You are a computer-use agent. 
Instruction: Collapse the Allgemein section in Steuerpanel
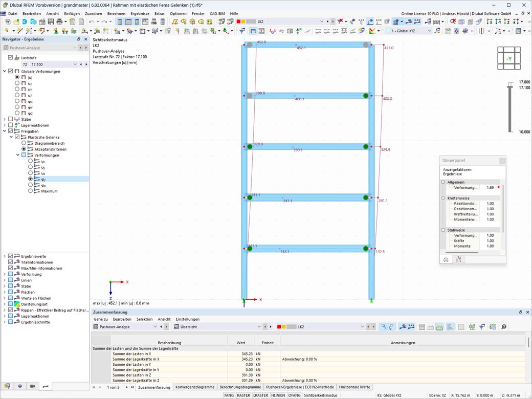click(443, 182)
